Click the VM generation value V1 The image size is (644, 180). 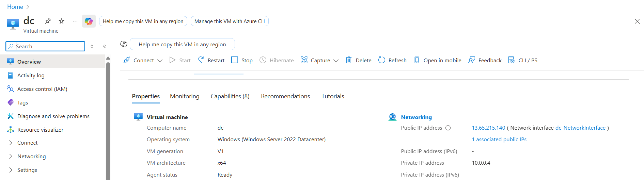click(221, 151)
